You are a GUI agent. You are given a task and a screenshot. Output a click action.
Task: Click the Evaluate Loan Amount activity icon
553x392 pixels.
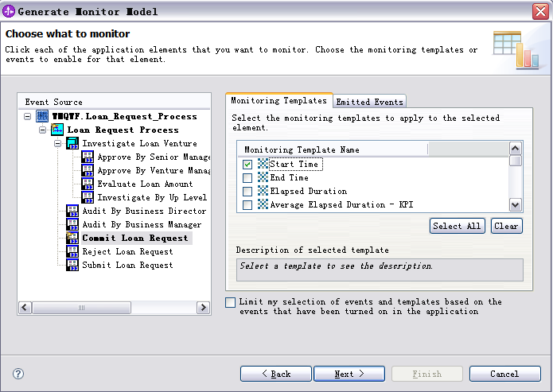(88, 184)
